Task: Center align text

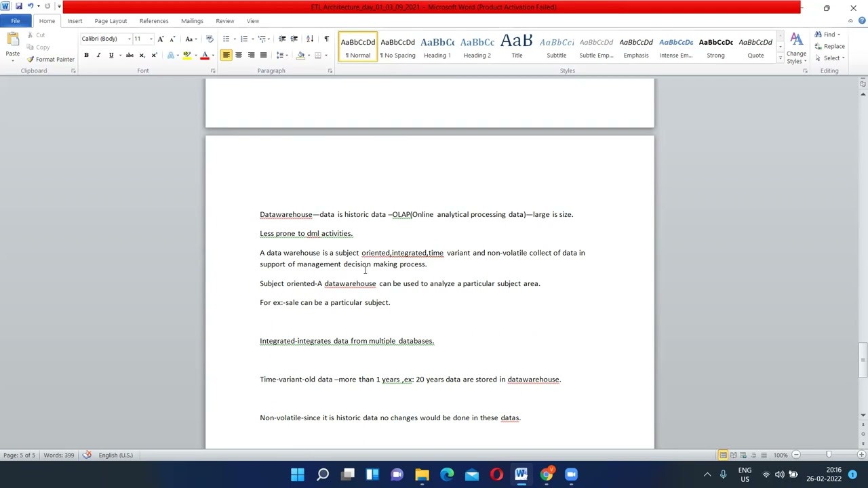Action: (239, 55)
